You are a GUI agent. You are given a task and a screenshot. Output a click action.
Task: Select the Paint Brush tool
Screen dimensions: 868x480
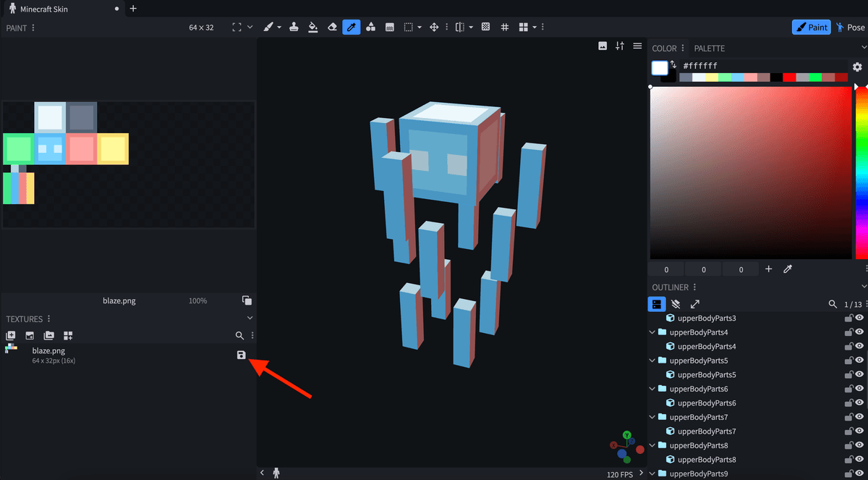(x=268, y=27)
